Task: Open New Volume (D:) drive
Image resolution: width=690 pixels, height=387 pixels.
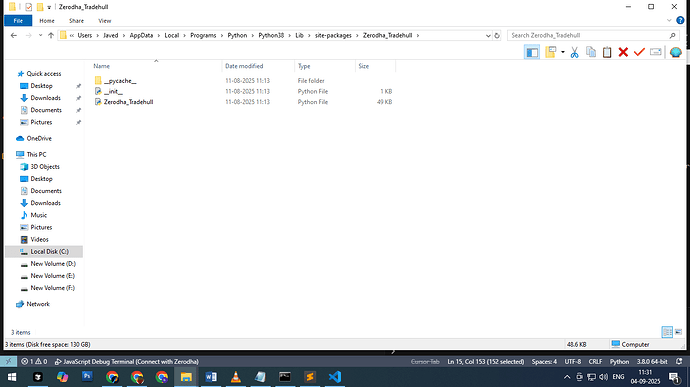Action: [53, 264]
